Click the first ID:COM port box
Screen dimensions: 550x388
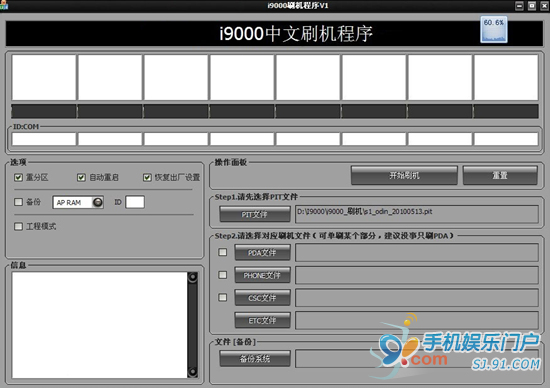click(44, 139)
